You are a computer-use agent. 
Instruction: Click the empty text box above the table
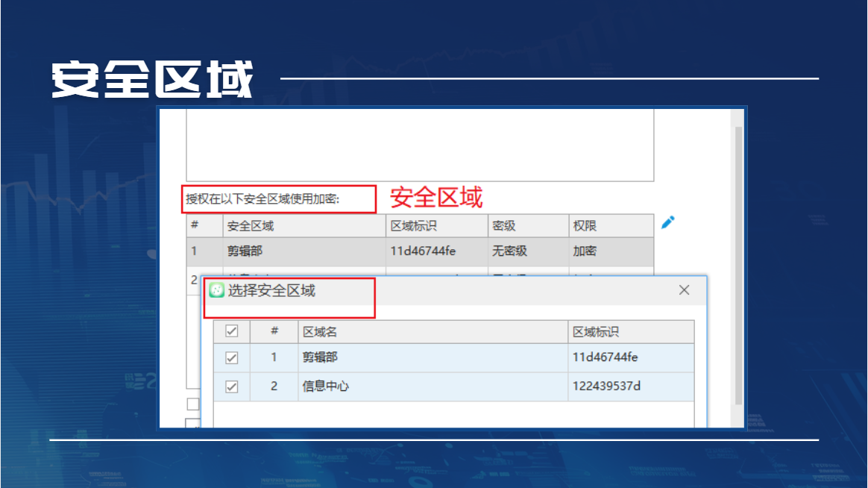coord(420,145)
